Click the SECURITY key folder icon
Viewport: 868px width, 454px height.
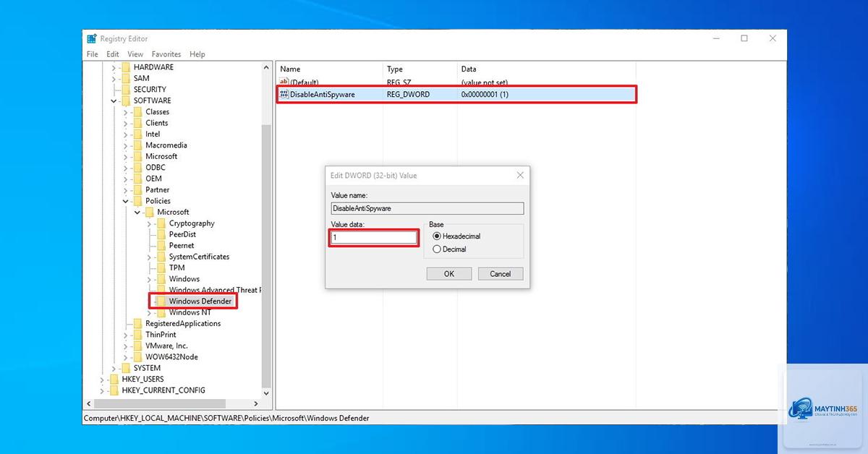click(x=125, y=90)
